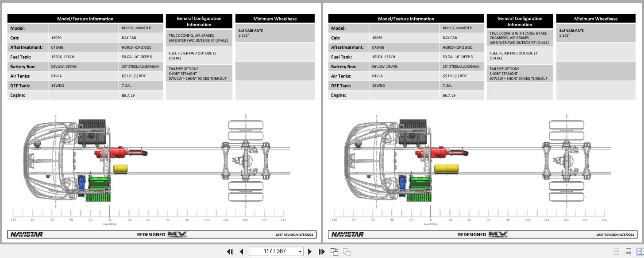Screen dimensions: 644x258
Task: Click '50 GAL 16" DEEP D' on right page
Action: click(x=458, y=57)
